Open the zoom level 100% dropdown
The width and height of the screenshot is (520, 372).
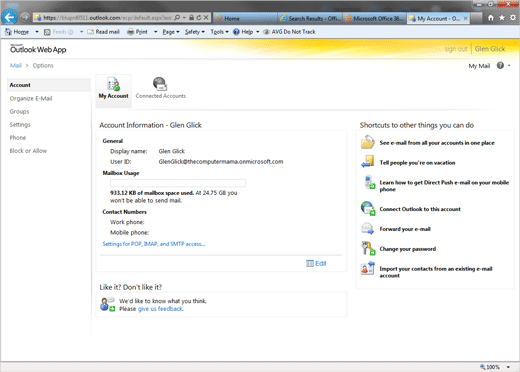point(508,367)
